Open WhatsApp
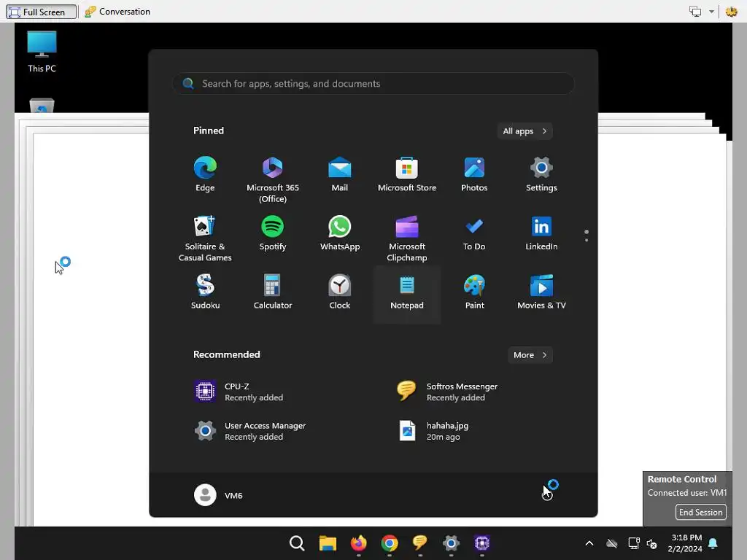This screenshot has width=747, height=560. (340, 233)
